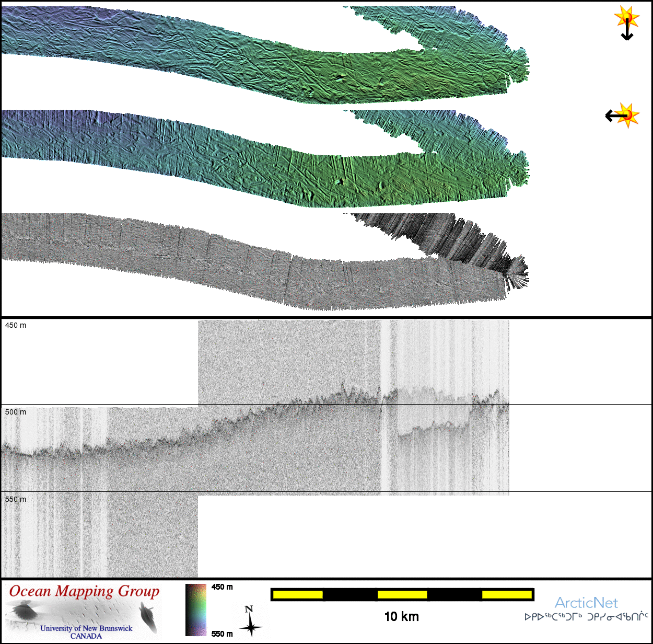Click the 10 km scale label
Image resolution: width=653 pixels, height=644 pixels.
point(401,617)
